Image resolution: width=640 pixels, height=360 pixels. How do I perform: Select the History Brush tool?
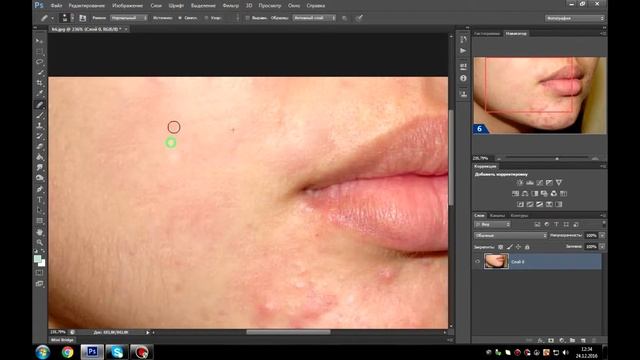tap(39, 136)
